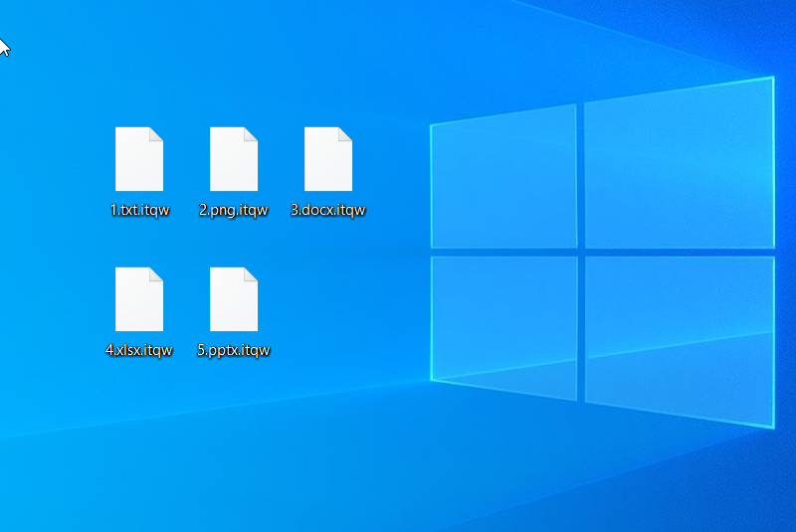
Task: Click the empty desktop slot right of 5.pptx.itqw
Action: click(328, 308)
